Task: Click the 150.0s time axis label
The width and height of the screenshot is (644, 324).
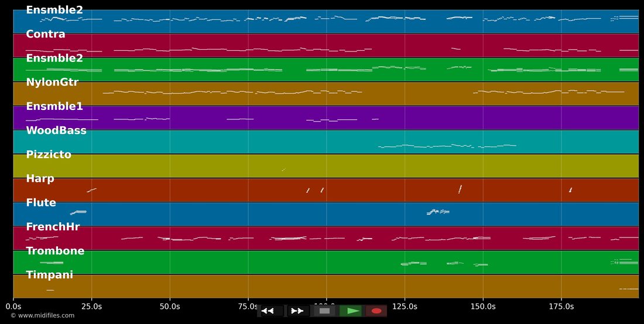Action: tap(483, 307)
